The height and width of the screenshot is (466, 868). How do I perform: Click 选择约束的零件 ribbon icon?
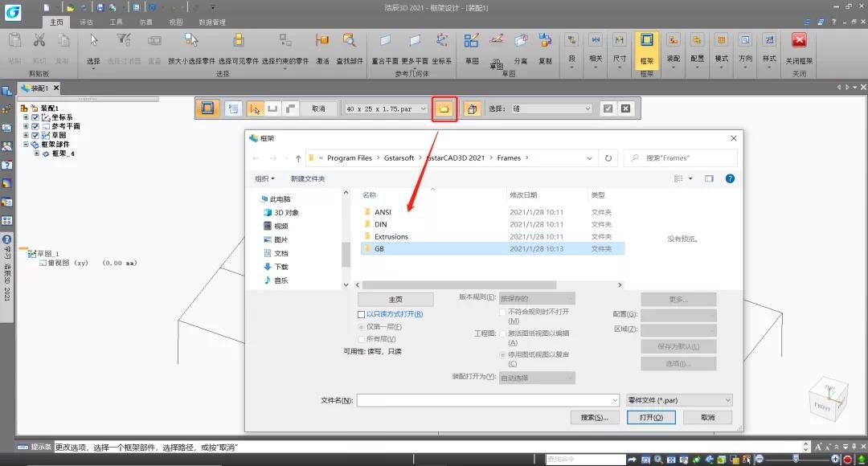285,40
